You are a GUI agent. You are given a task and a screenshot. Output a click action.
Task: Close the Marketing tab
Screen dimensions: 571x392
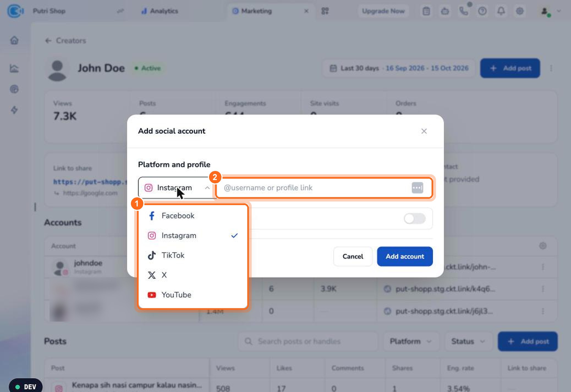306,11
